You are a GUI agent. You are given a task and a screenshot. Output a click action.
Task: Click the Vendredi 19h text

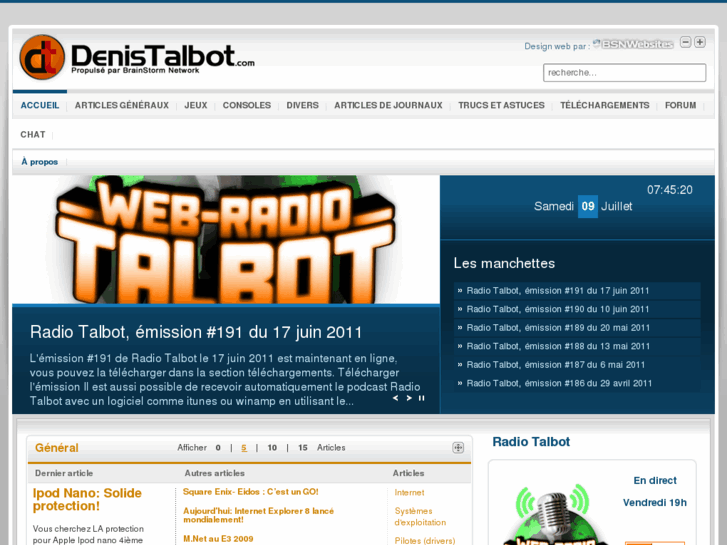tap(655, 503)
